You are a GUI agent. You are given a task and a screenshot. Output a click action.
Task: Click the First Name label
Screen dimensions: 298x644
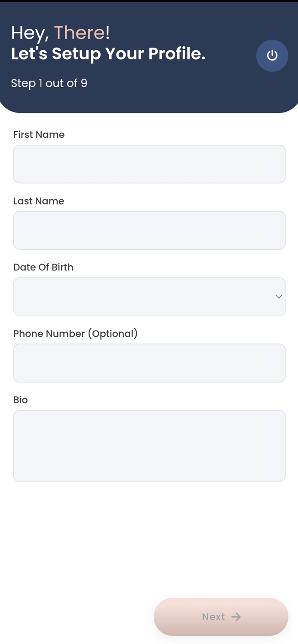pyautogui.click(x=39, y=135)
